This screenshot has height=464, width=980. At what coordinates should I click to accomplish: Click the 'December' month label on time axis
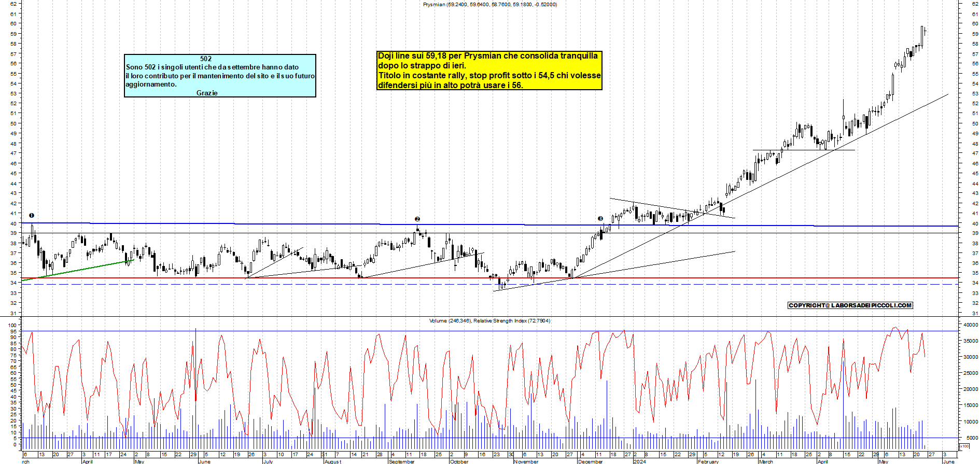click(591, 461)
